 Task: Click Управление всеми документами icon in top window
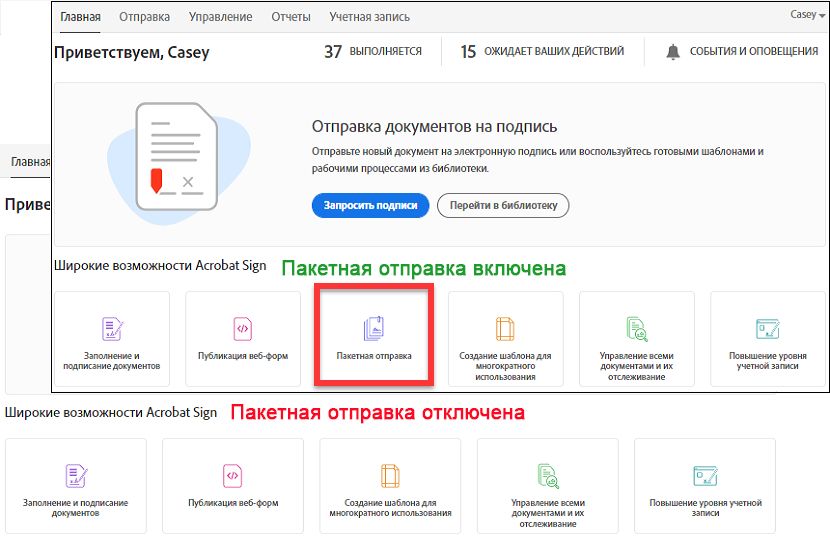click(637, 328)
